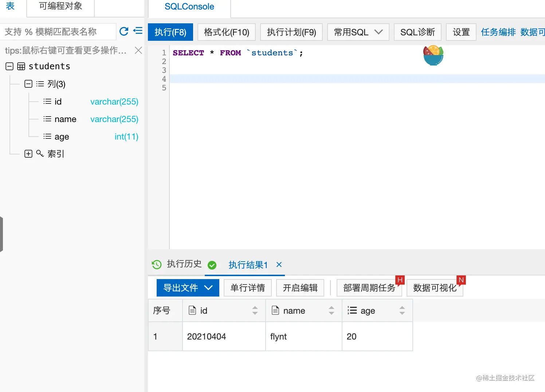Click the SELECT statement on line 1

pos(238,53)
